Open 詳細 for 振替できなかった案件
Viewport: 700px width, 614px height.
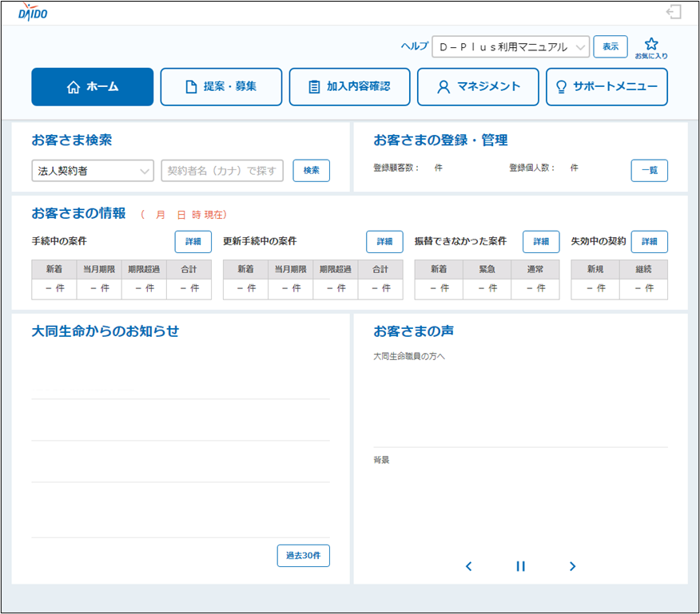541,242
